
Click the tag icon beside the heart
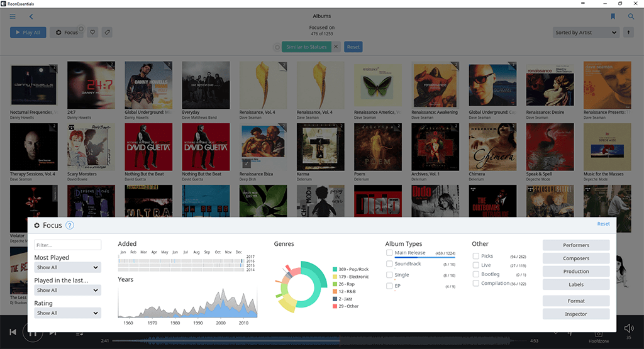(107, 33)
